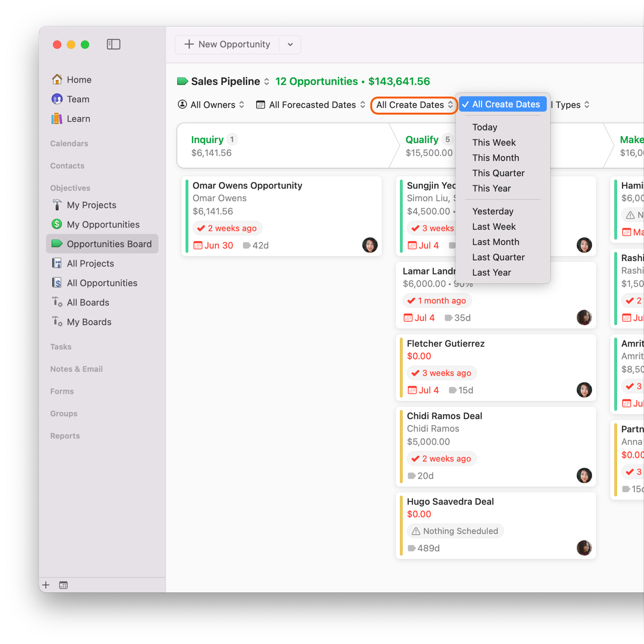Select the All Boards icon
Viewport: 644px width, 644px height.
point(57,302)
